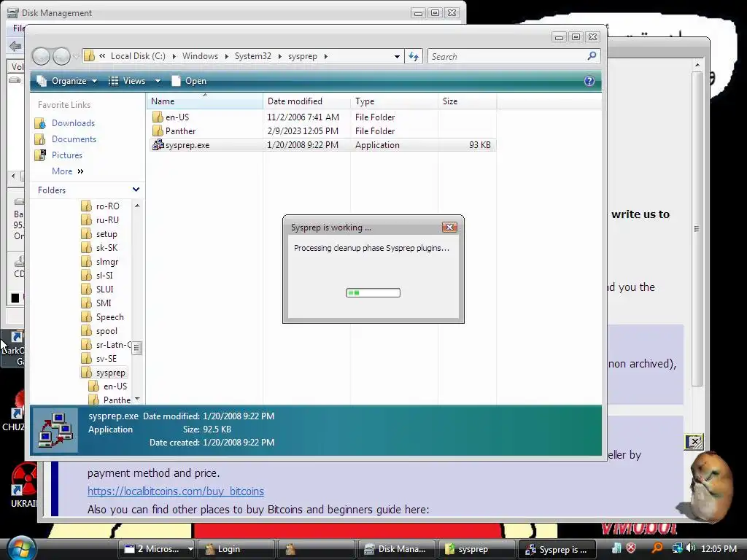Click Local Disk (C:) breadcrumb
This screenshot has height=560, width=747.
coord(138,56)
